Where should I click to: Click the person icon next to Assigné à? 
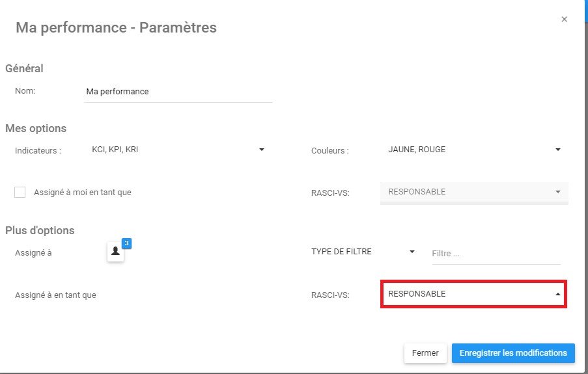click(115, 252)
